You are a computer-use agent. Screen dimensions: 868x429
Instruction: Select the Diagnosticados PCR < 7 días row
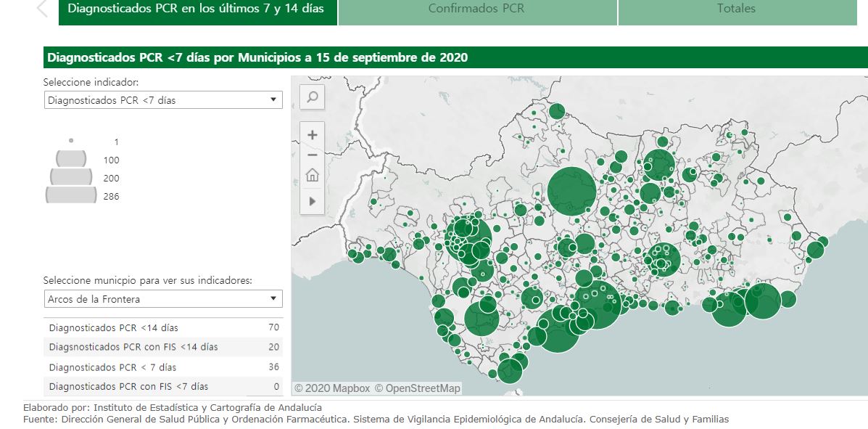click(163, 367)
